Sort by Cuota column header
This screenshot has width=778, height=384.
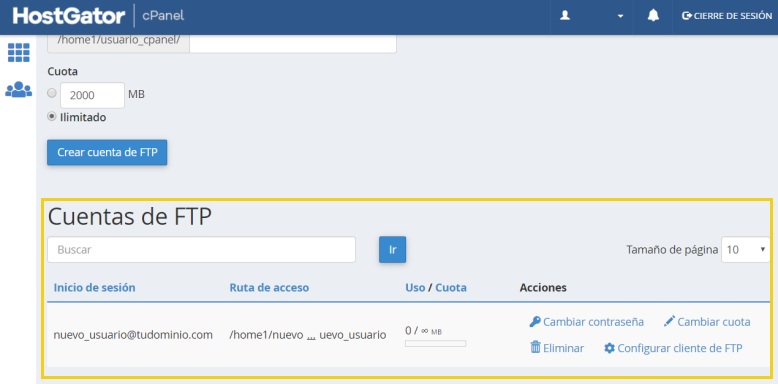(x=451, y=288)
